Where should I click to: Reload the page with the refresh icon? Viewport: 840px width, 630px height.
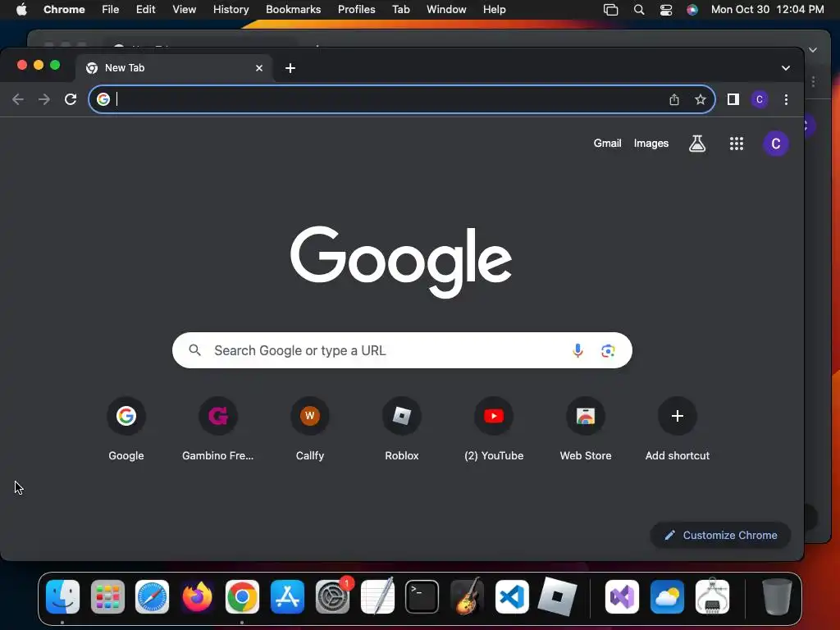[x=71, y=99]
